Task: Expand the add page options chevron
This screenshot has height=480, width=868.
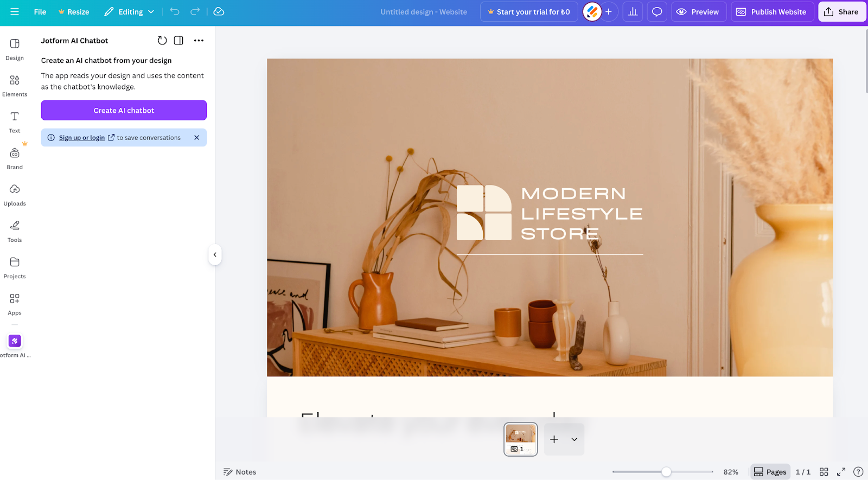Action: (574, 439)
